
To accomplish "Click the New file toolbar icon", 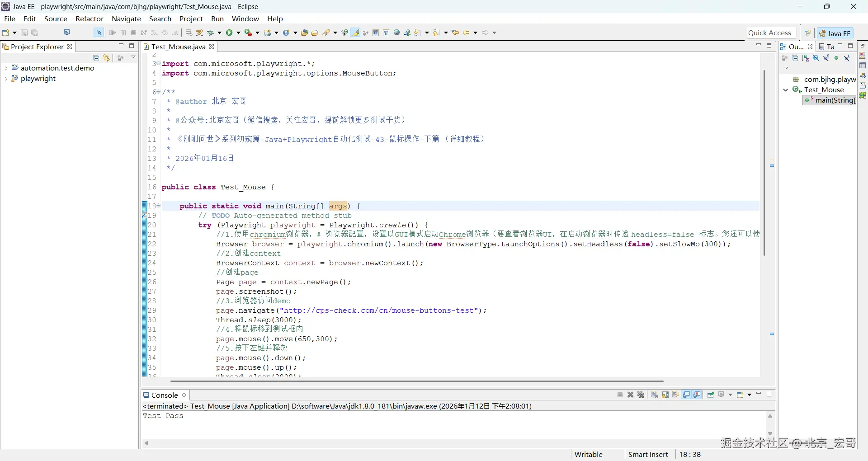I will click(x=6, y=33).
